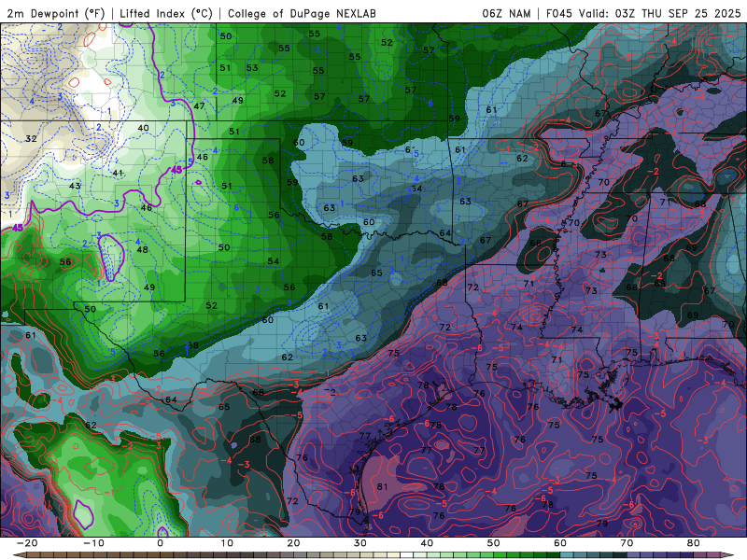
Task: Click the "Lifted Index (°C)" header label
Action: pos(166,13)
